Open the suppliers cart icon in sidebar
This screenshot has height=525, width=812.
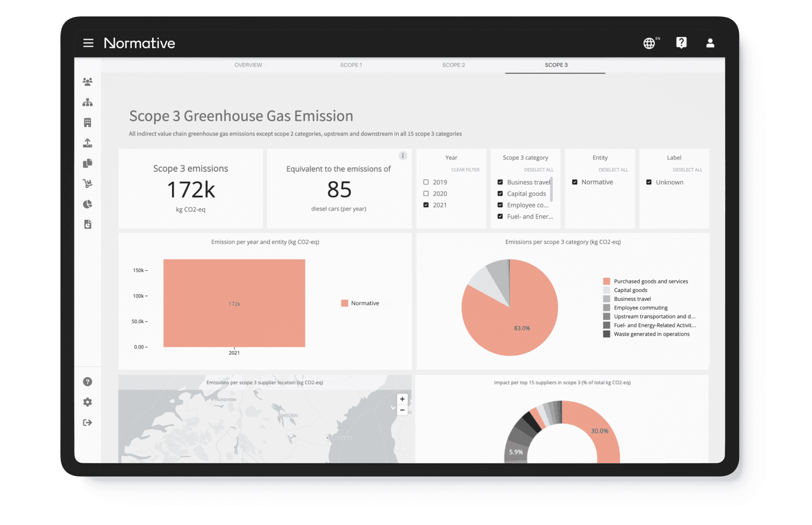(87, 184)
